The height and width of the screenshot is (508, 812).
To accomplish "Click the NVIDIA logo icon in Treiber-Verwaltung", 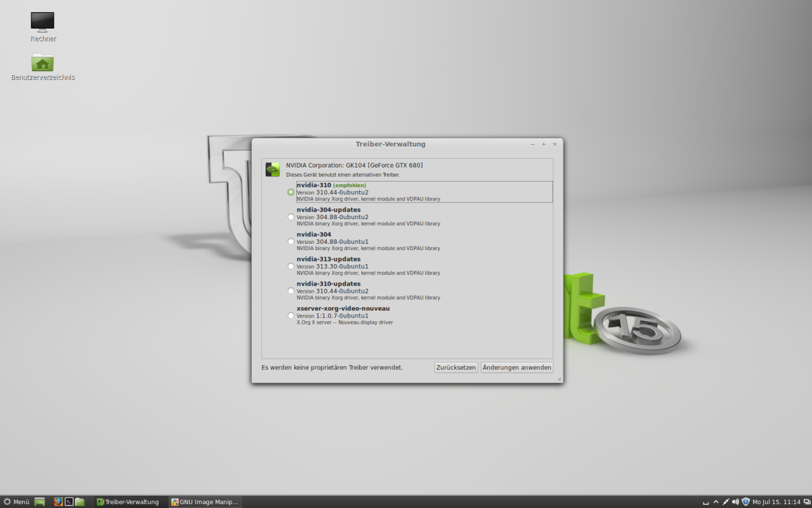I will (x=272, y=169).
